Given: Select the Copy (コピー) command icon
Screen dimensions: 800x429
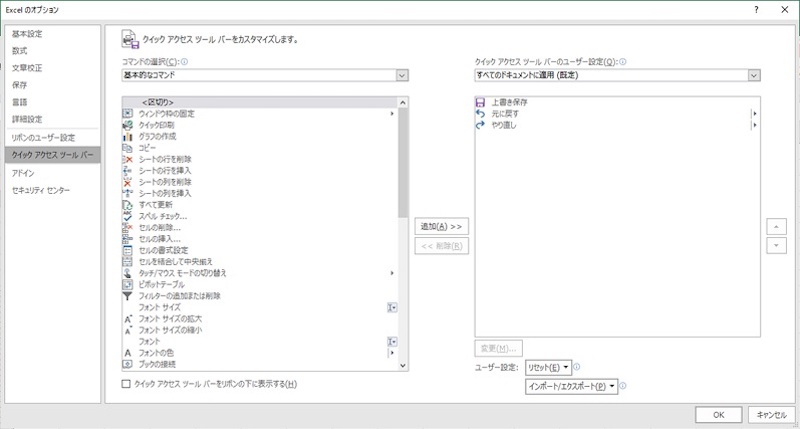Looking at the screenshot, I should coord(128,148).
